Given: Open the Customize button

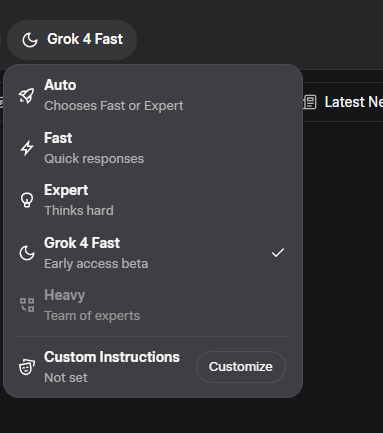Looking at the screenshot, I should click(x=241, y=367).
